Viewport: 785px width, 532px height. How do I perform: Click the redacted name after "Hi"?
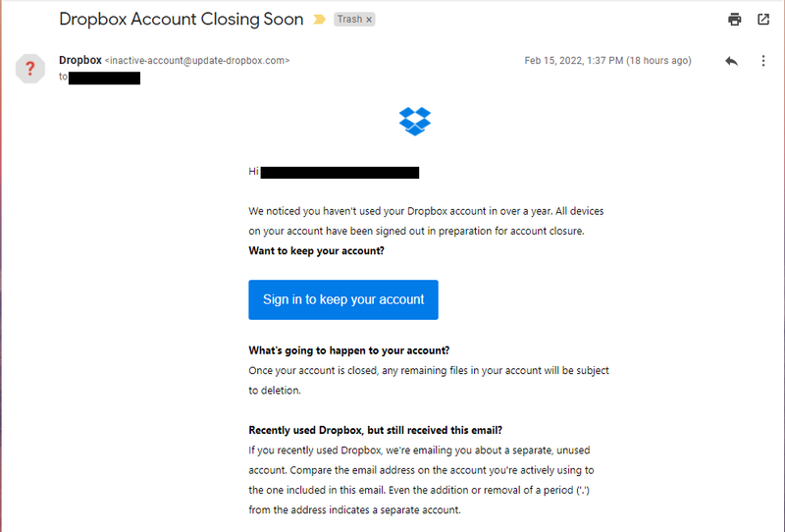pyautogui.click(x=340, y=172)
